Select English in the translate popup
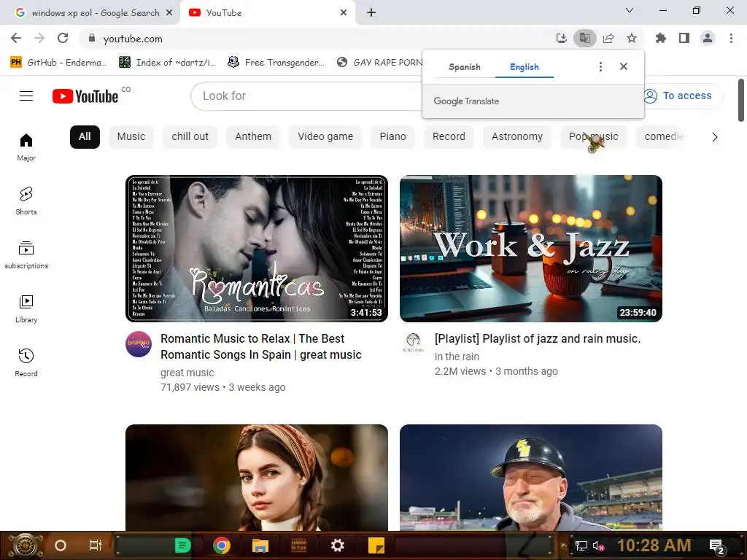 tap(524, 67)
